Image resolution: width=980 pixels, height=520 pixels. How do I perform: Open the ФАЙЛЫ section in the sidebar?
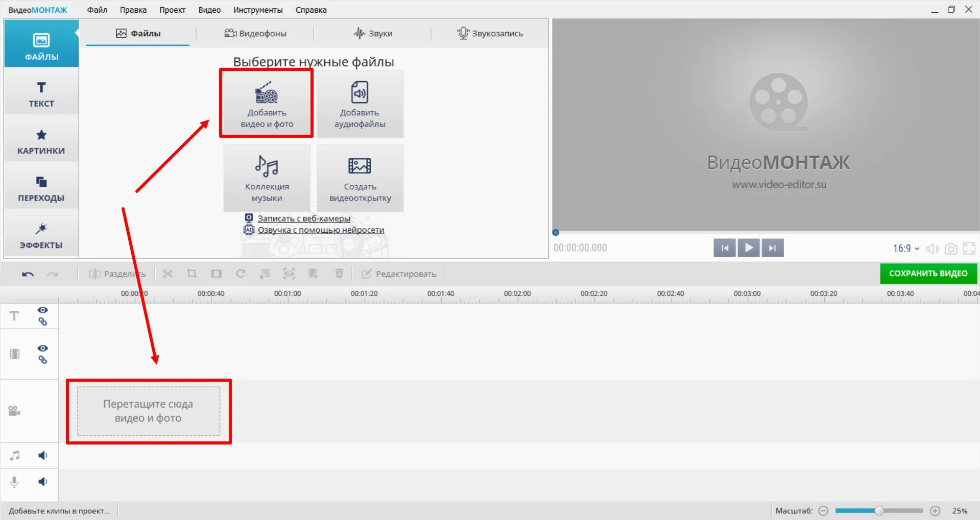click(41, 44)
